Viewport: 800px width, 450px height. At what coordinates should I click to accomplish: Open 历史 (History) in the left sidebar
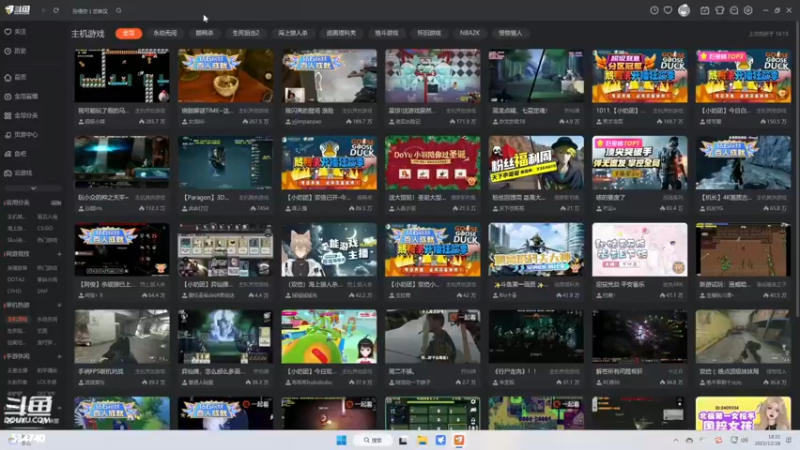pyautogui.click(x=16, y=51)
